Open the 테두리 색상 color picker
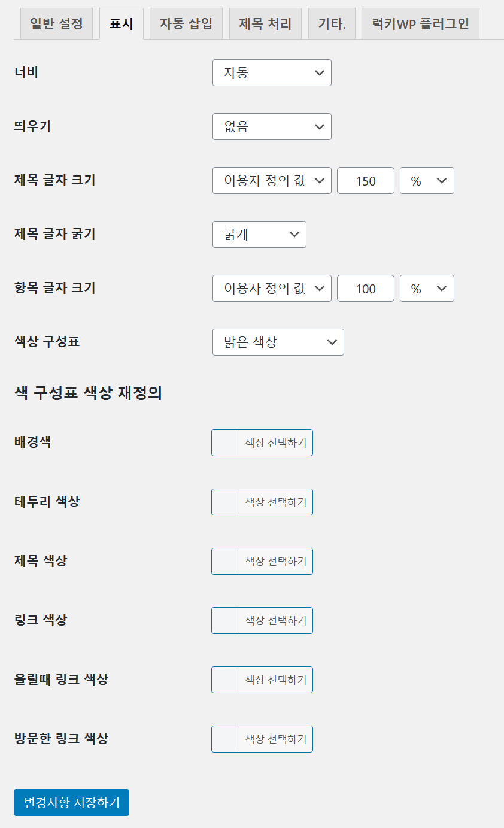The image size is (504, 828). pyautogui.click(x=262, y=502)
